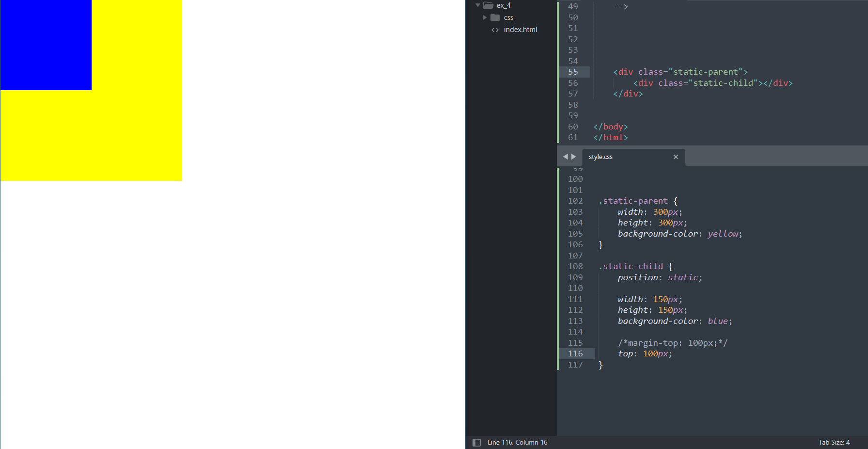Close the style.css tab
Image resolution: width=868 pixels, height=449 pixels.
pos(676,157)
